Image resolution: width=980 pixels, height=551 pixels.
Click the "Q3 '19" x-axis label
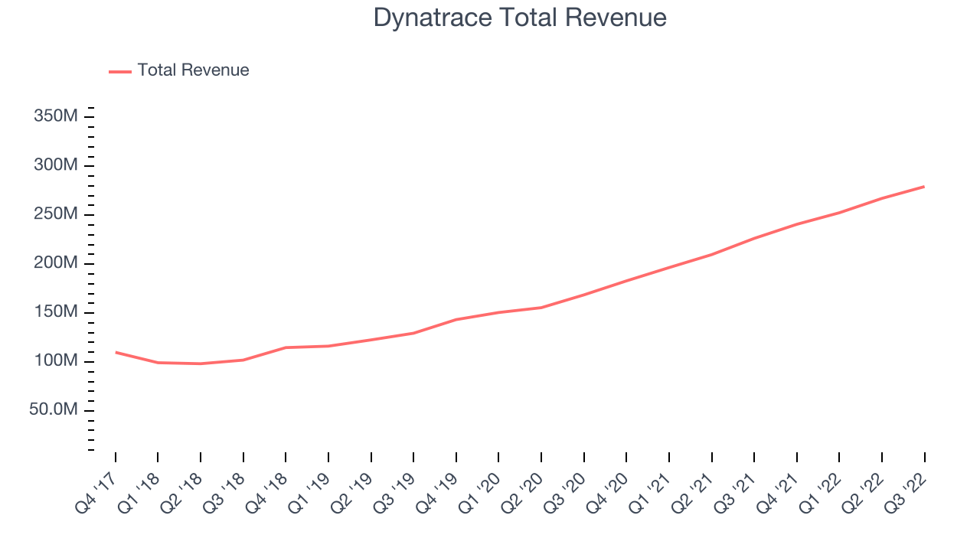tap(394, 492)
